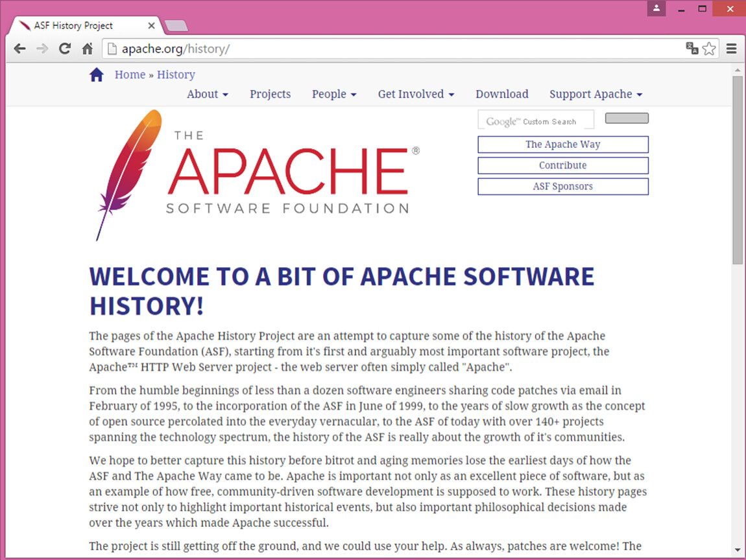
Task: Click the Chrome user profile icon
Action: pos(656,8)
